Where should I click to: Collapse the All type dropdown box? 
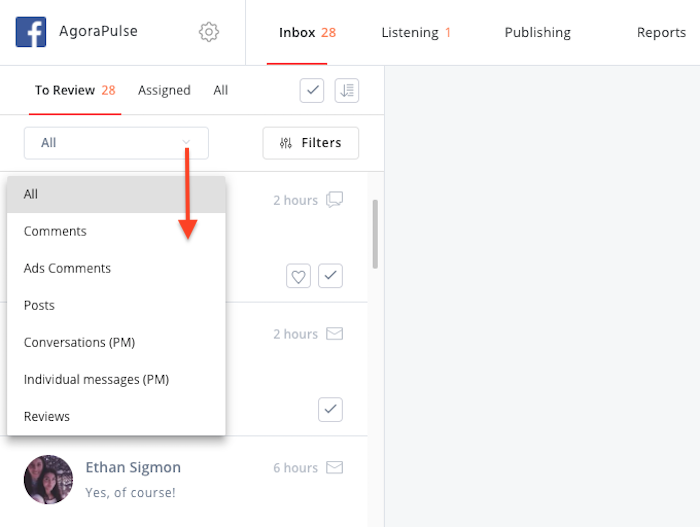click(116, 143)
